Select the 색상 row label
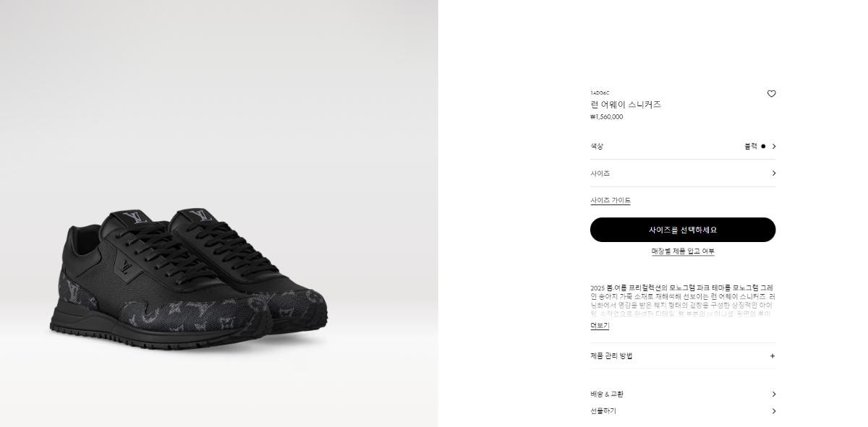This screenshot has height=427, width=868. tap(597, 147)
